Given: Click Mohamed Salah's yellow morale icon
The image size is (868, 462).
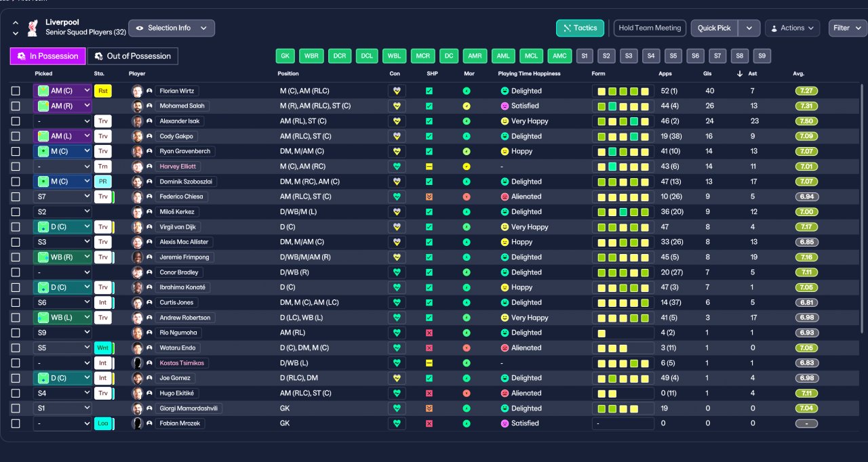Looking at the screenshot, I should [467, 106].
